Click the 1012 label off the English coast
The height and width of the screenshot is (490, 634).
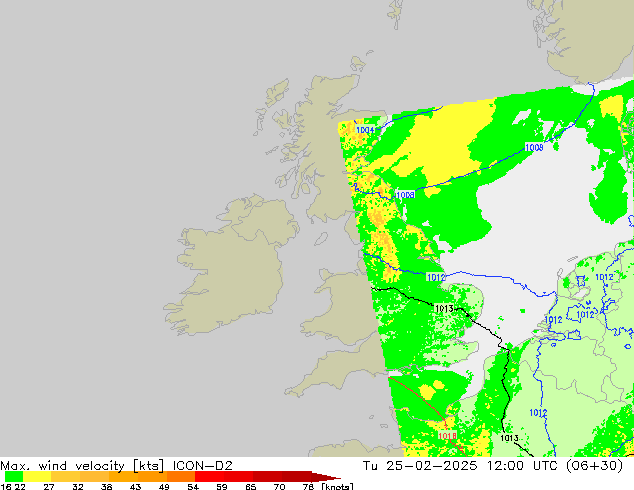(436, 277)
